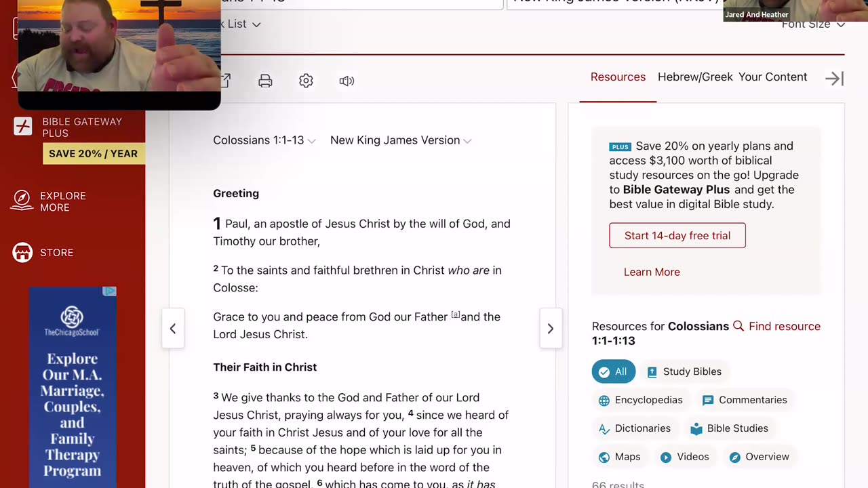
Task: Switch to the Resources tab
Action: pyautogui.click(x=618, y=77)
